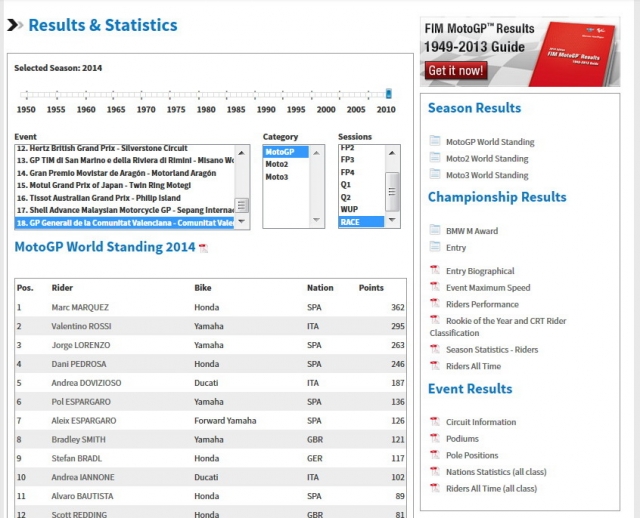Open the FIM MotoGP Results Guide banner
Image resolution: width=640 pixels, height=518 pixels.
pos(520,51)
